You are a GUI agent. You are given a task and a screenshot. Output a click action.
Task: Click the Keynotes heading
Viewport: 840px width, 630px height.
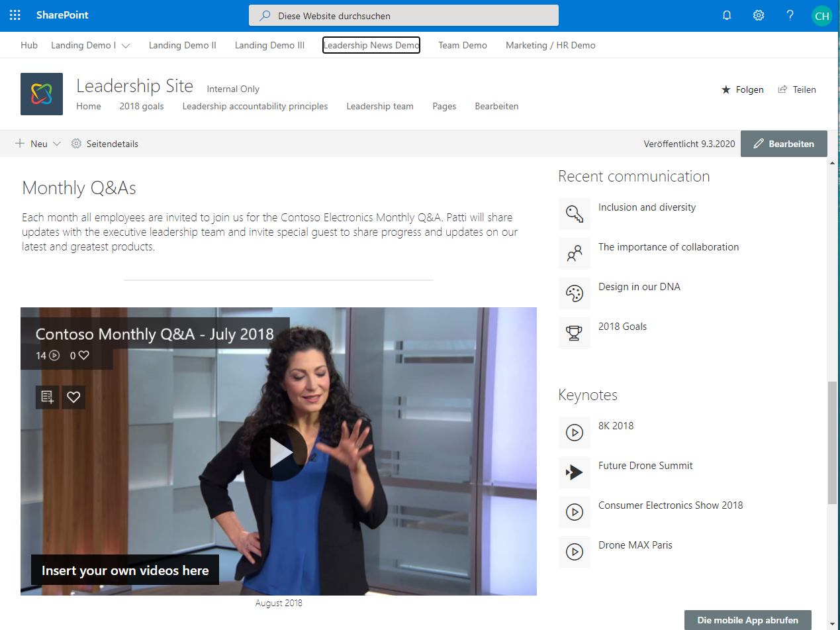coord(588,395)
